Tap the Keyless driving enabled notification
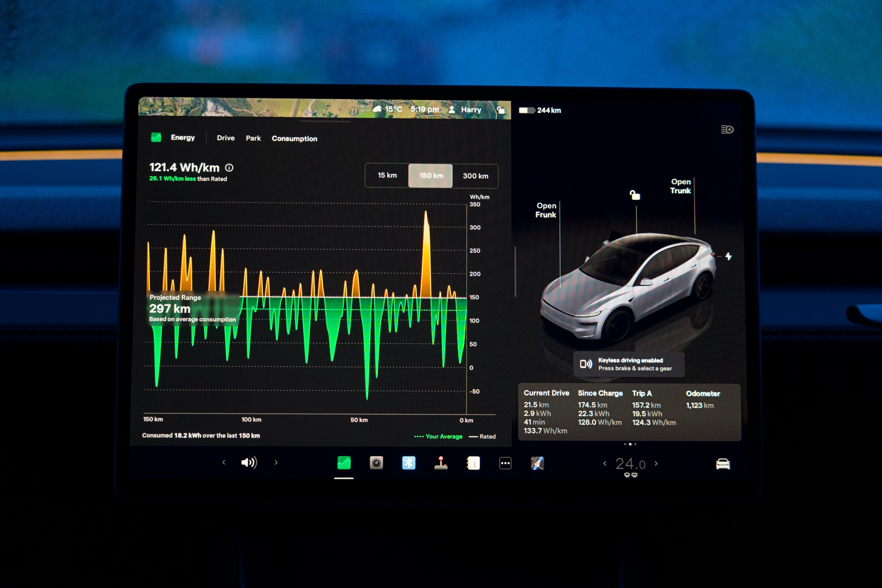Viewport: 882px width, 588px height. coord(629,364)
